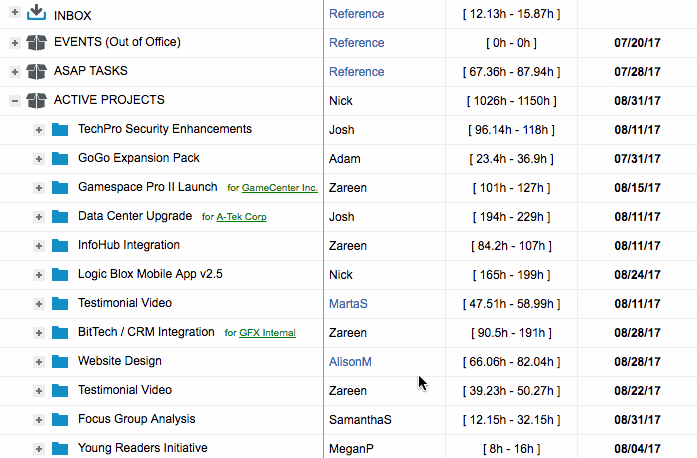Click the MartaS assignee name
The height and width of the screenshot is (458, 697).
(x=349, y=303)
